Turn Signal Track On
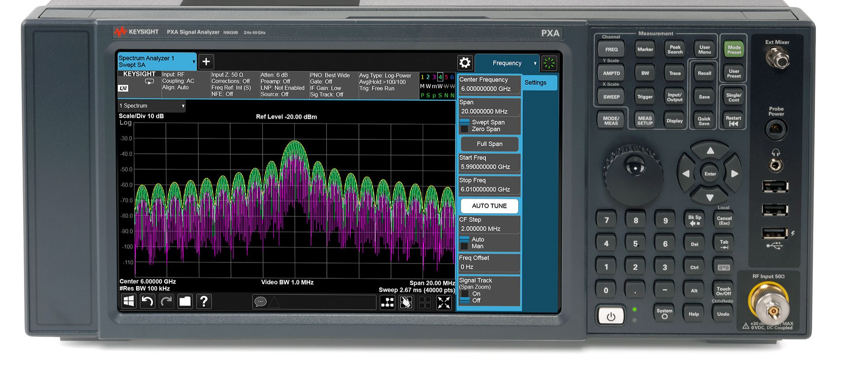The height and width of the screenshot is (373, 868). (470, 294)
